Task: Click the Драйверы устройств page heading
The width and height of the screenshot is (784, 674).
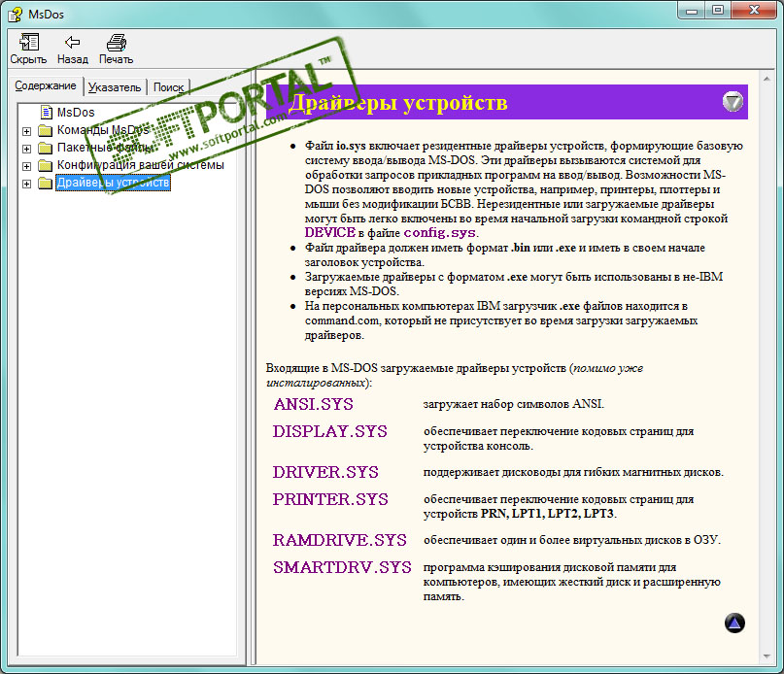Action: (398, 103)
